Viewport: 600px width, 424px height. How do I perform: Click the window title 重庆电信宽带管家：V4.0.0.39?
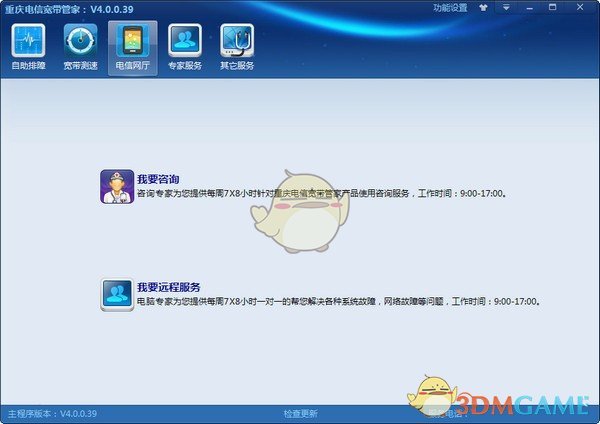tap(69, 9)
